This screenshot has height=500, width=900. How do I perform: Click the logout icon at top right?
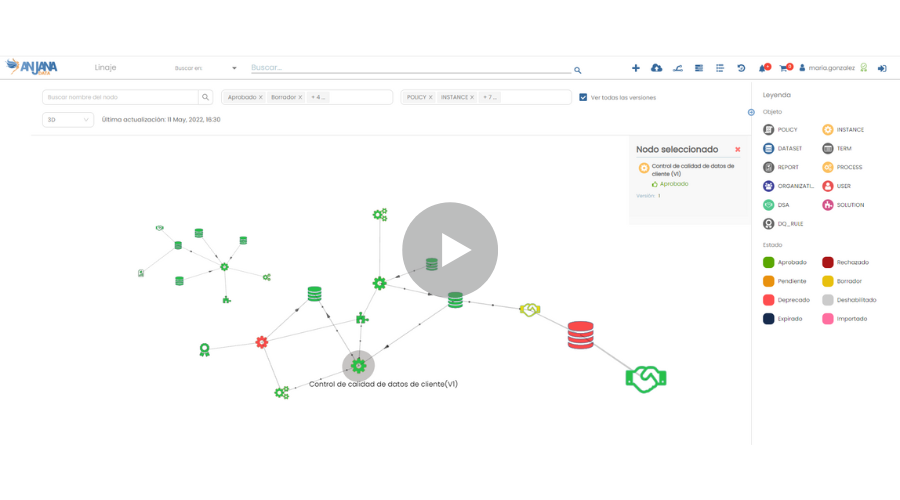click(x=882, y=68)
